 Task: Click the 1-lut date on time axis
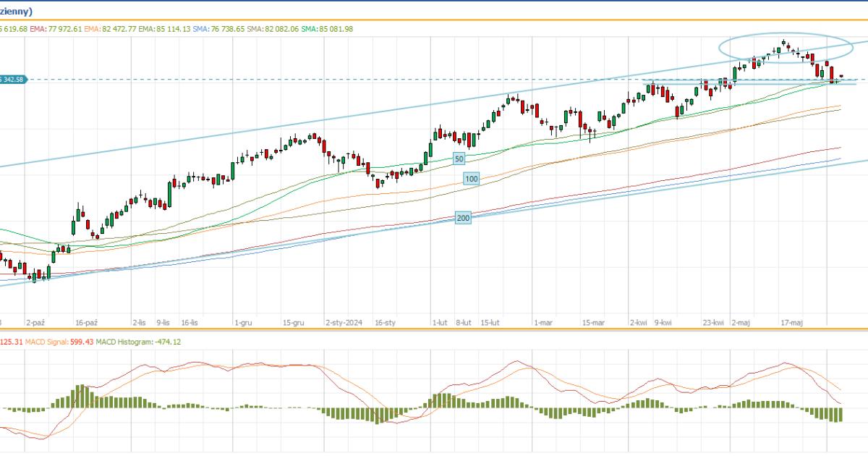pos(438,322)
